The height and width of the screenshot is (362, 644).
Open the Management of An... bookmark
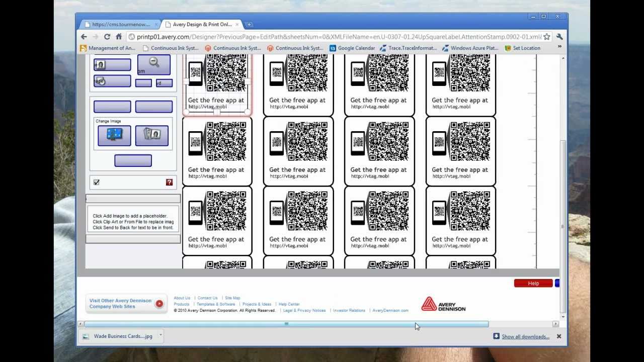(x=108, y=48)
